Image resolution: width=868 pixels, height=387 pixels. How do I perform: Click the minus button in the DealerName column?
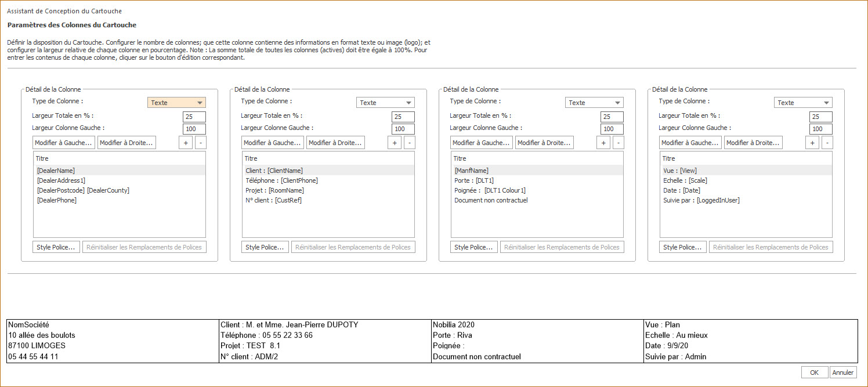tap(200, 143)
